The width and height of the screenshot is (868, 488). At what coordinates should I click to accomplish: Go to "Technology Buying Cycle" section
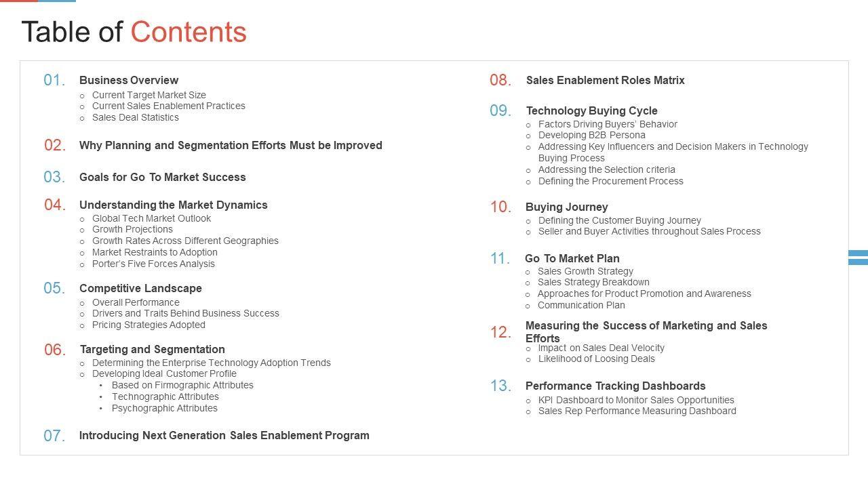tap(591, 110)
